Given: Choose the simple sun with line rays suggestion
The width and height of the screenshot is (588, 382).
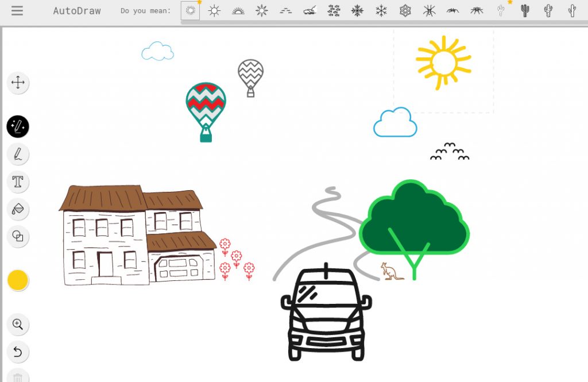Looking at the screenshot, I should click(x=214, y=10).
